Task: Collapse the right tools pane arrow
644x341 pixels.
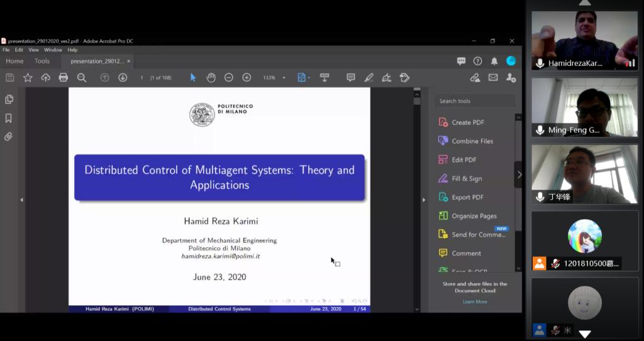Action: [x=519, y=175]
